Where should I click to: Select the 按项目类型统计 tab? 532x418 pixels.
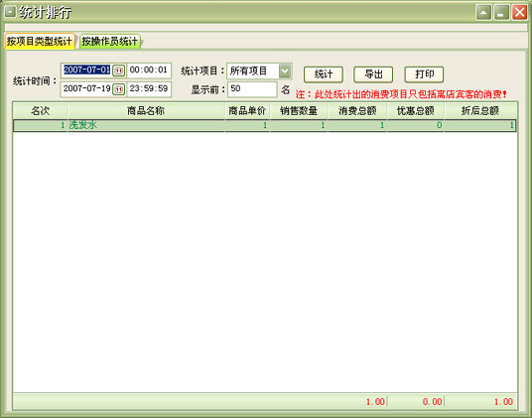click(x=40, y=42)
